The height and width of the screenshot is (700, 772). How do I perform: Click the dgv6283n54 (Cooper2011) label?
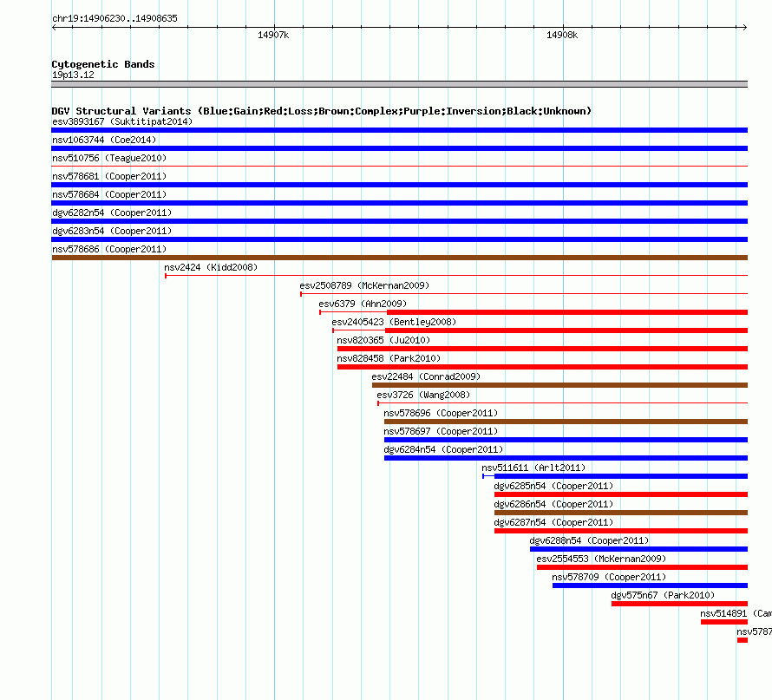(112, 231)
